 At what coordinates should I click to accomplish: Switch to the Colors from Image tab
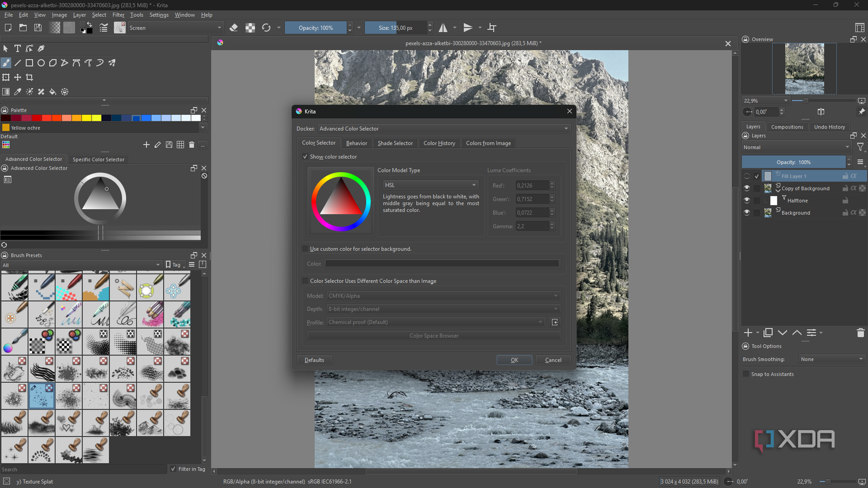[x=488, y=143]
